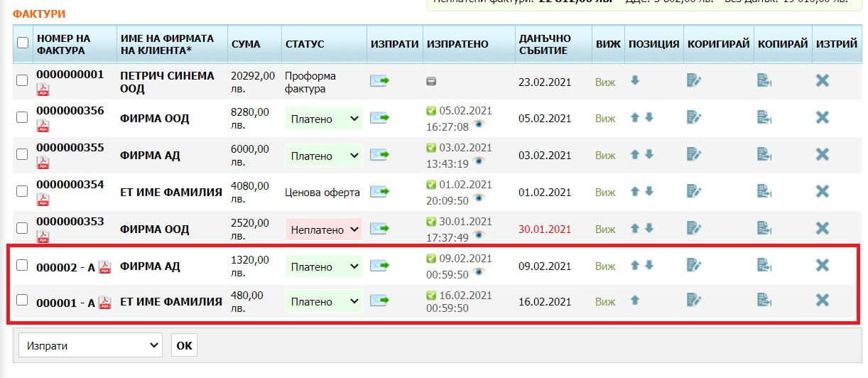Move invoice 0000000354 down with the down arrow
The width and height of the screenshot is (868, 378).
click(x=649, y=191)
